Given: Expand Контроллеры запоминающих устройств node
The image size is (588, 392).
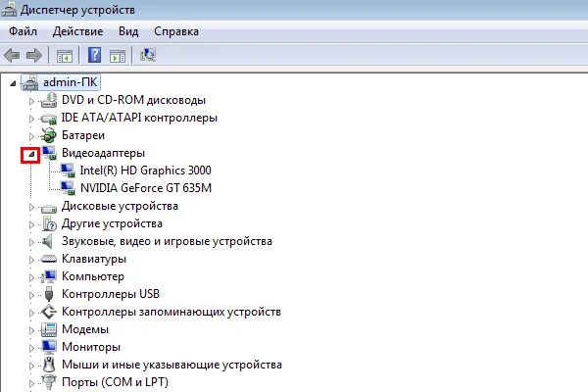Looking at the screenshot, I should 31,313.
